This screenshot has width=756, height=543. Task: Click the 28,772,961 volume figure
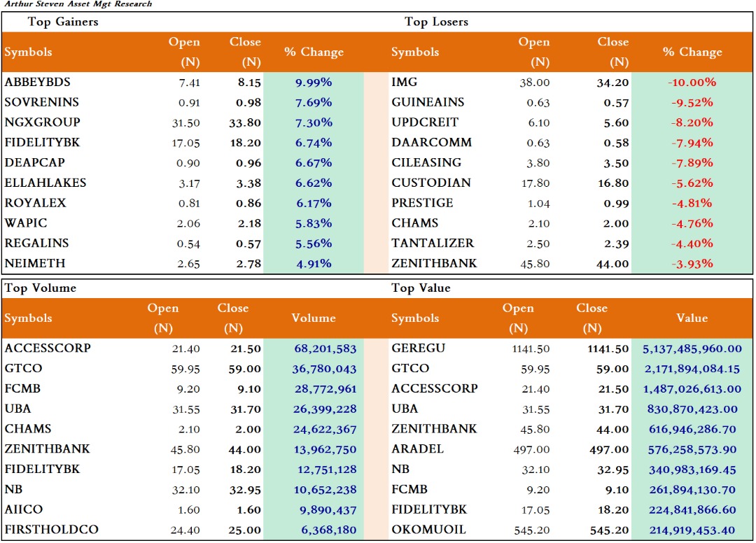click(x=325, y=389)
